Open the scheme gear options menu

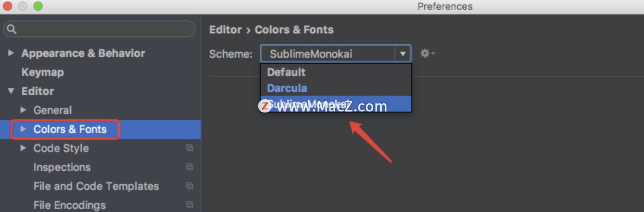pos(427,54)
